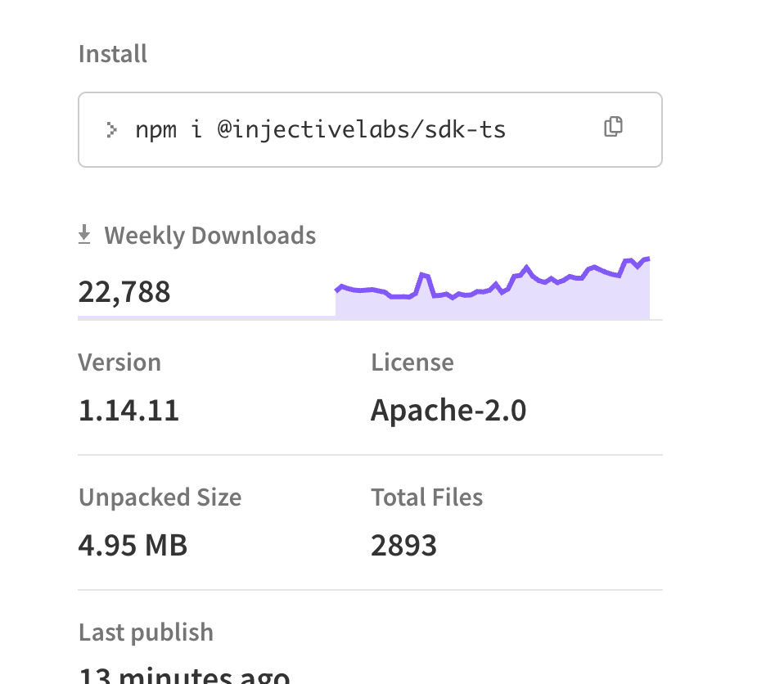Click the Version label

120,362
